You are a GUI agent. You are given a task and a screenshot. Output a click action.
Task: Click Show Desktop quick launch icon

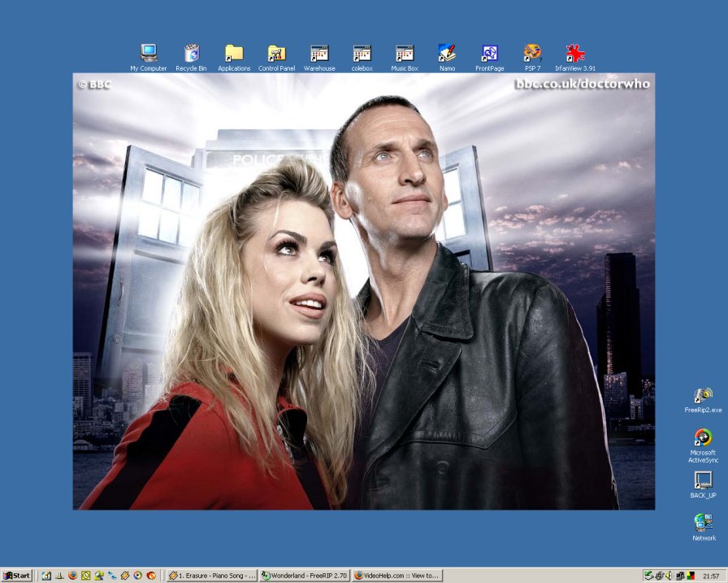[x=46, y=576]
